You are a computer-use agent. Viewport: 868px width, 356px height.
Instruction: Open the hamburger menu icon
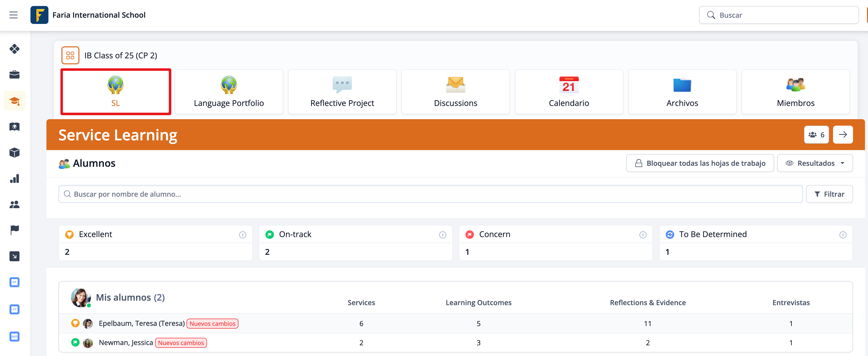coord(13,15)
